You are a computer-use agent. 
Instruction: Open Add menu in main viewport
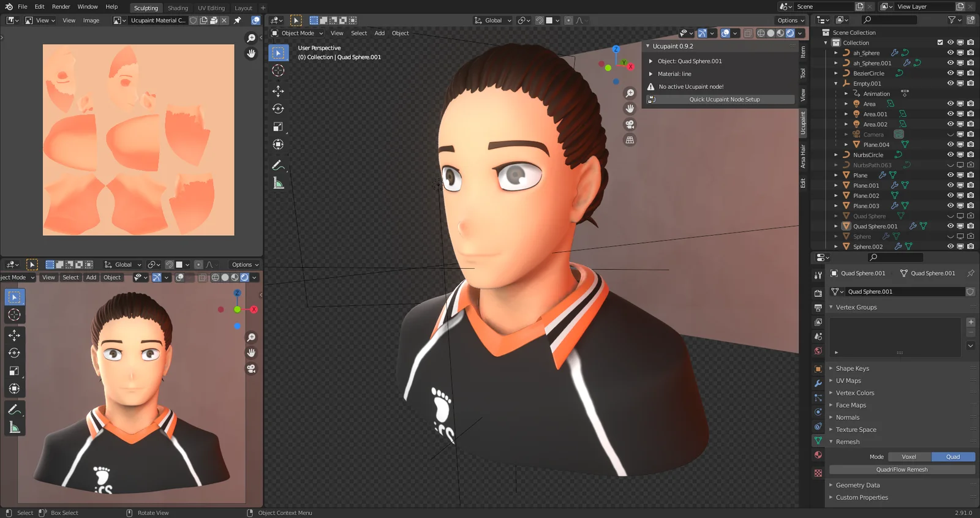[380, 33]
